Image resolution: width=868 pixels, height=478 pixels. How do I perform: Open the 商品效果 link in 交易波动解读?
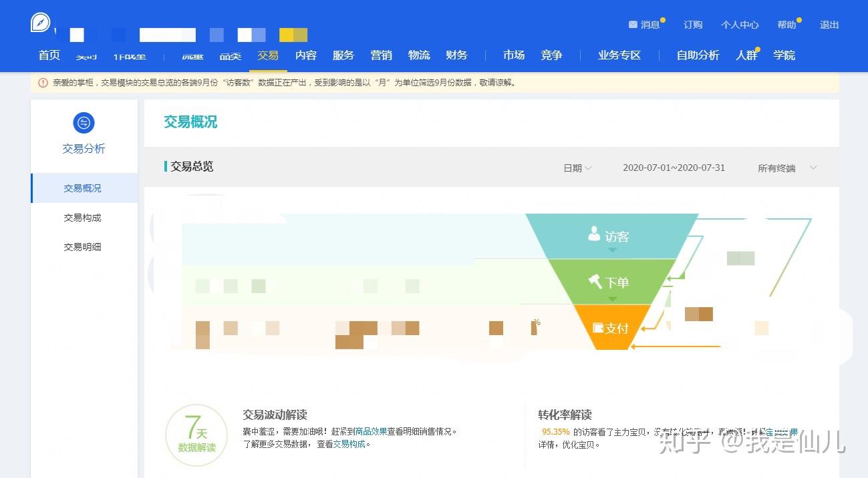click(372, 431)
